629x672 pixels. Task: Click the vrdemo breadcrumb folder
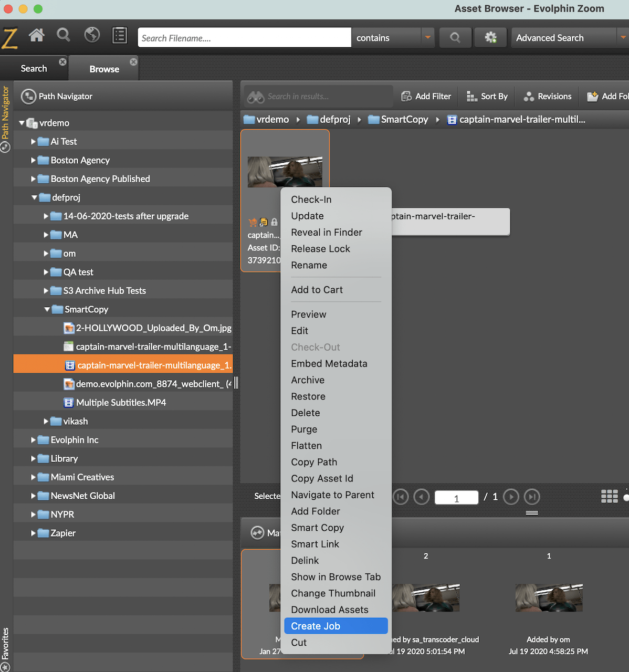coord(267,120)
